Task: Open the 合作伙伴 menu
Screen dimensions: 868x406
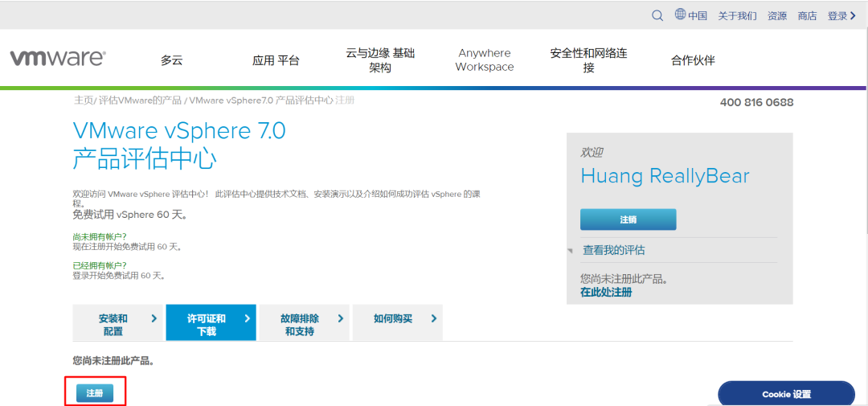Action: pyautogui.click(x=693, y=60)
